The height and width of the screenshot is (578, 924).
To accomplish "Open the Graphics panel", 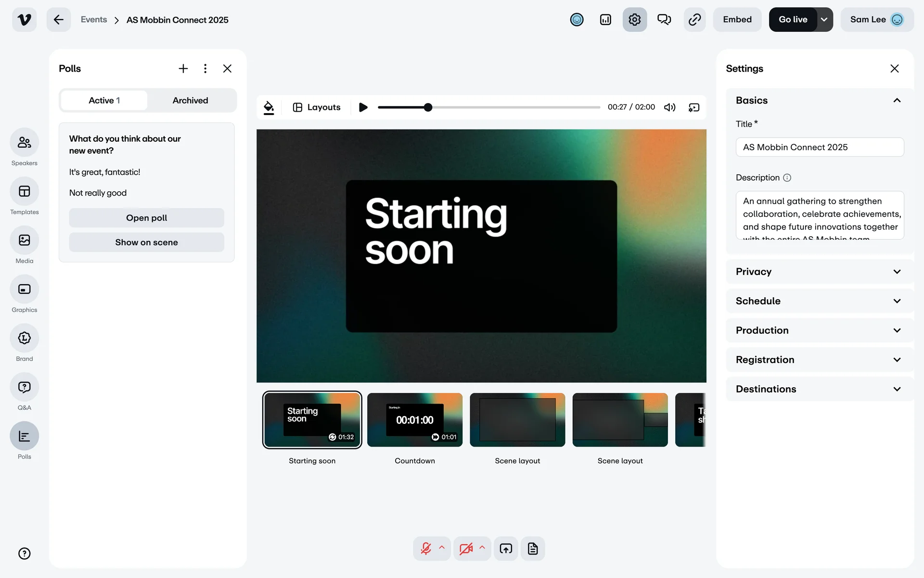I will pyautogui.click(x=24, y=289).
